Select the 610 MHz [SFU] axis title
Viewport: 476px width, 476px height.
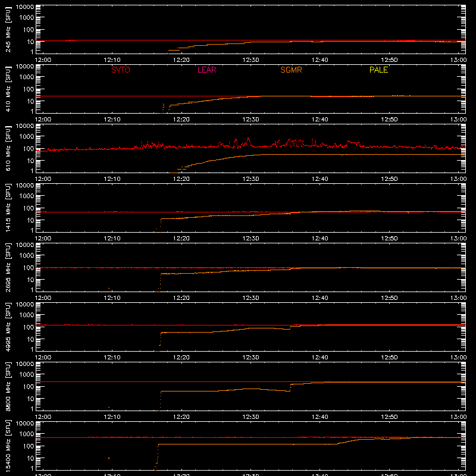tap(8, 149)
